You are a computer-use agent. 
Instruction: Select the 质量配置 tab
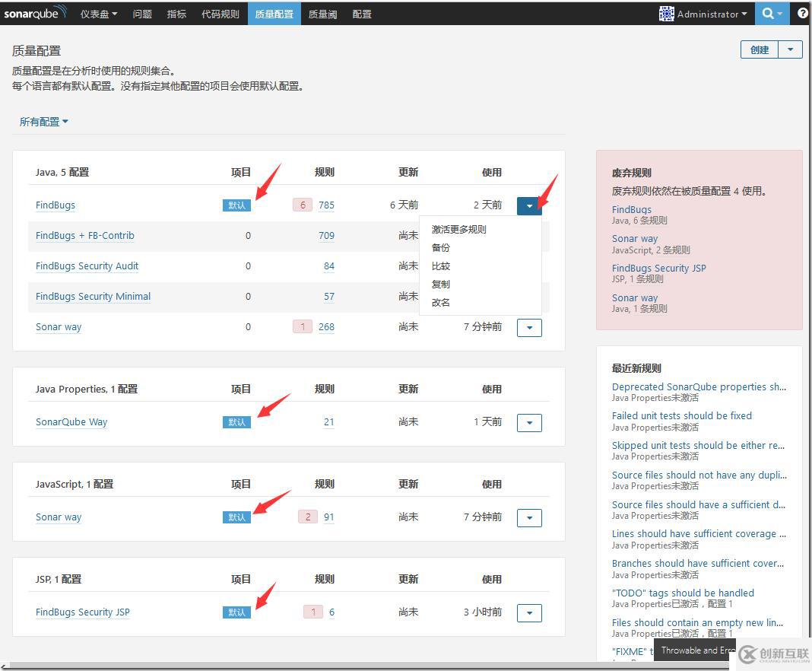click(274, 14)
